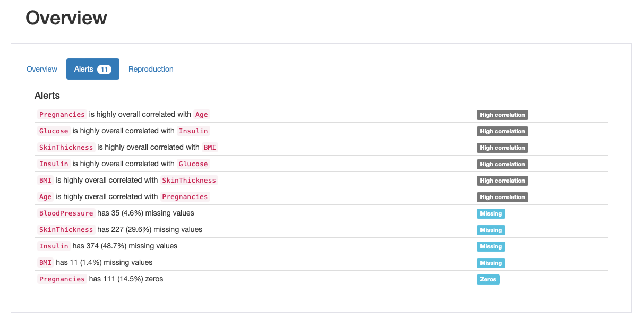644x318 pixels.
Task: Switch to the Overview tab
Action: 42,69
